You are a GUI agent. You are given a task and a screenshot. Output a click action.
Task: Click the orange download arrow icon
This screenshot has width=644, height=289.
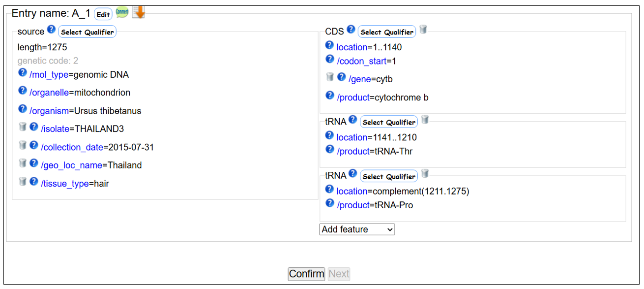pyautogui.click(x=139, y=12)
